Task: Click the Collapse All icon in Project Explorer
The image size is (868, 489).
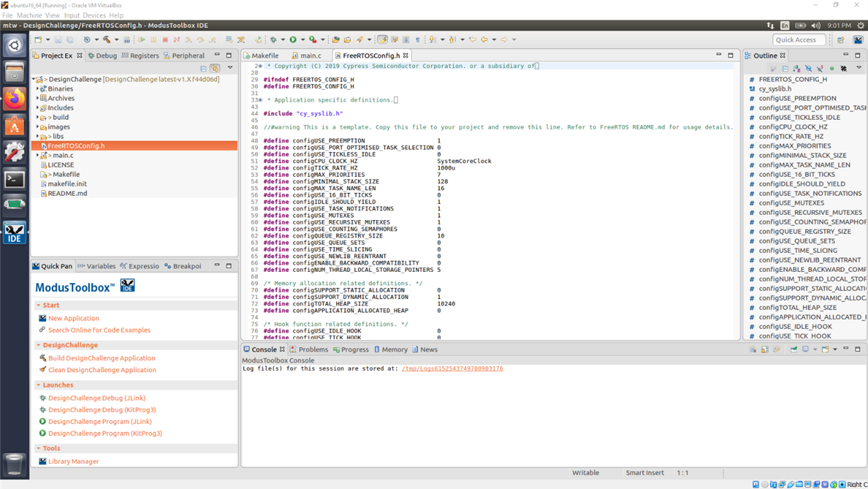Action: [x=204, y=68]
